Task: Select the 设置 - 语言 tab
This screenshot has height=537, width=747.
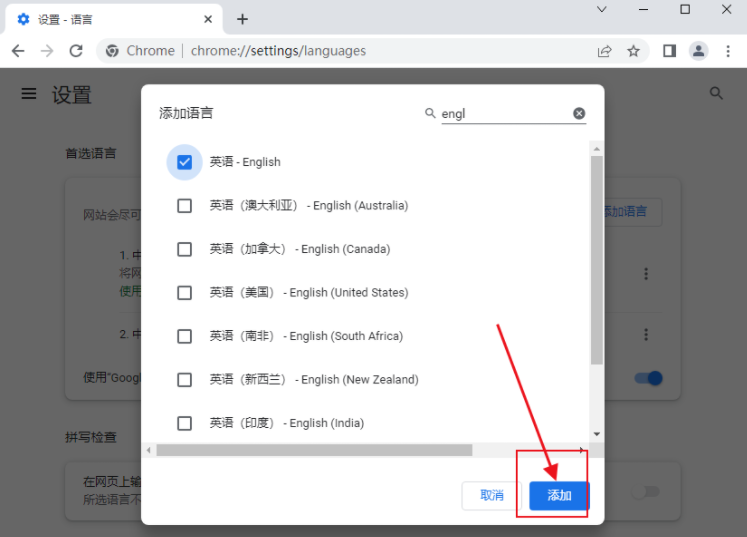Action: coord(113,19)
